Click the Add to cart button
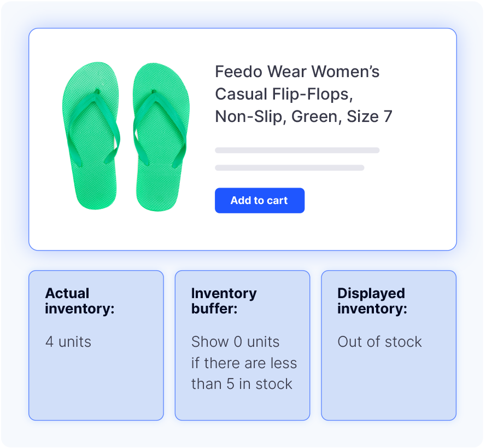This screenshot has width=492, height=448. pyautogui.click(x=260, y=200)
